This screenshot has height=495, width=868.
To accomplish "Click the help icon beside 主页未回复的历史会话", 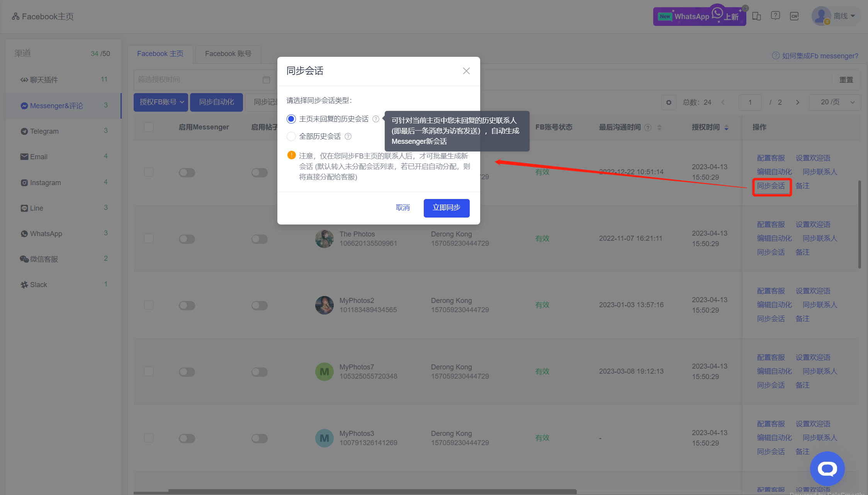I will [x=375, y=119].
